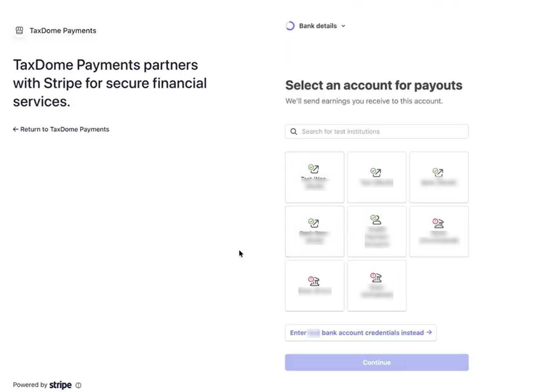The width and height of the screenshot is (550, 392).
Task: Select first second-row tile with green check
Action: [x=314, y=232]
